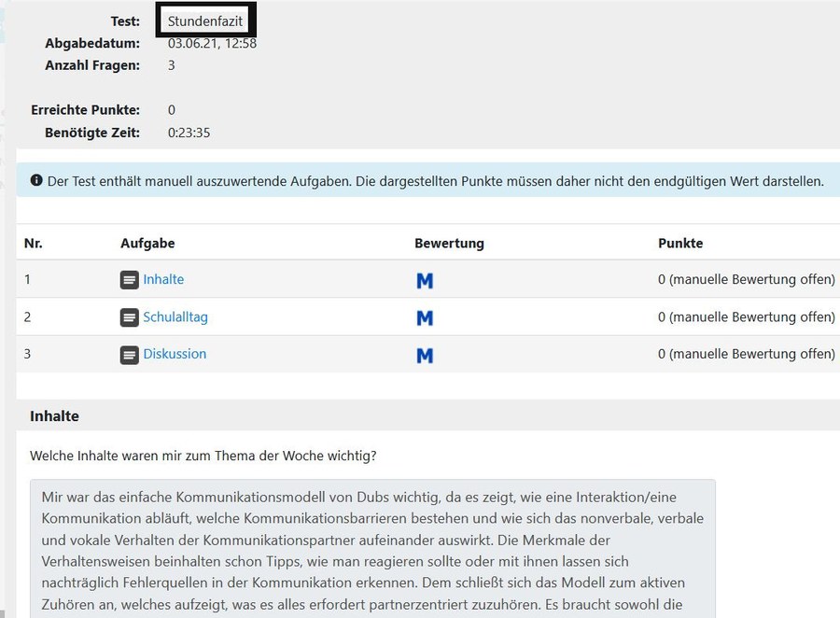840x618 pixels.
Task: Click the essay icon beside Inhalte
Action: [x=129, y=280]
